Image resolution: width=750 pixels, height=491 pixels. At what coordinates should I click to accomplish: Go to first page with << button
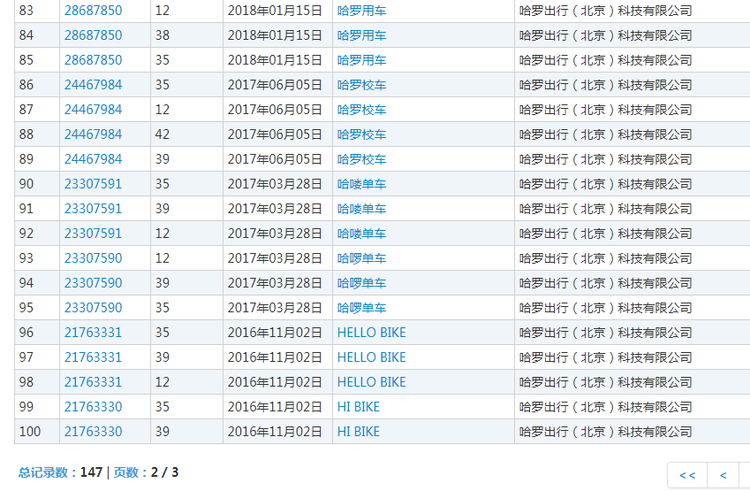click(x=687, y=475)
